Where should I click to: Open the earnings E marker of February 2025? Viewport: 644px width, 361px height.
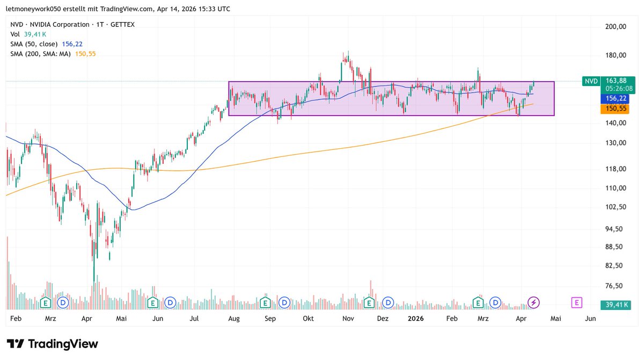46,303
